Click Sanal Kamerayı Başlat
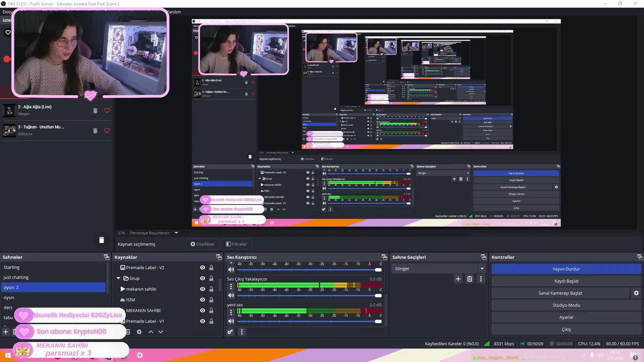 (x=560, y=293)
